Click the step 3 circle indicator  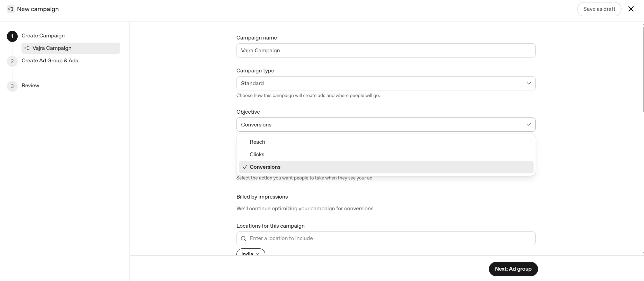pyautogui.click(x=12, y=86)
